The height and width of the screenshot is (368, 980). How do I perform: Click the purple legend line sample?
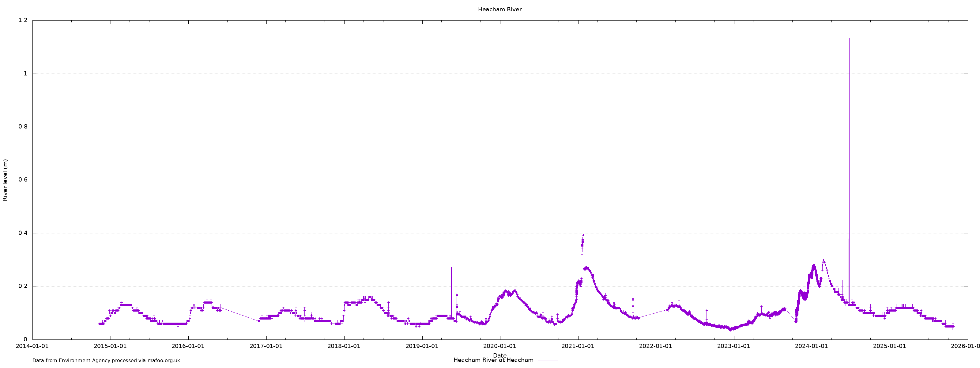pos(548,360)
